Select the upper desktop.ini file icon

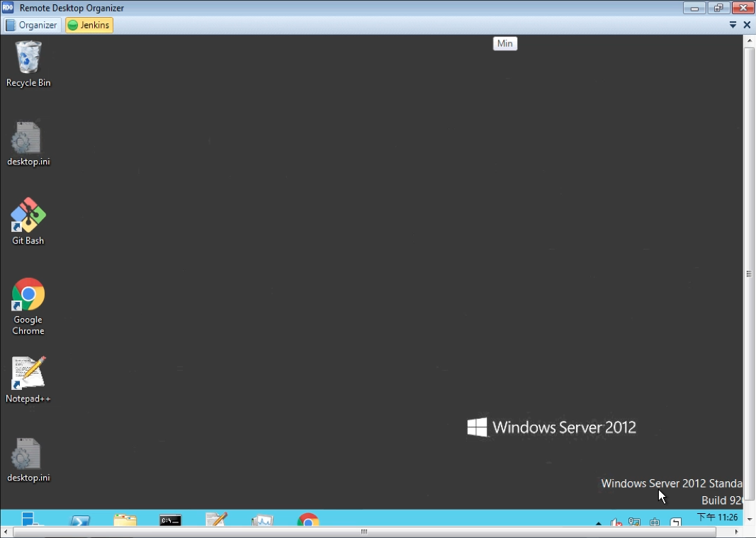(28, 143)
